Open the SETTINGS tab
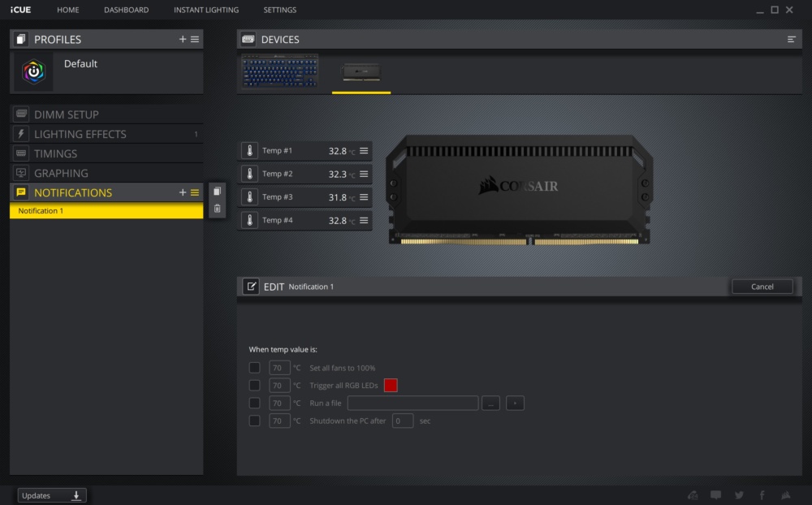The width and height of the screenshot is (812, 505). [x=279, y=10]
